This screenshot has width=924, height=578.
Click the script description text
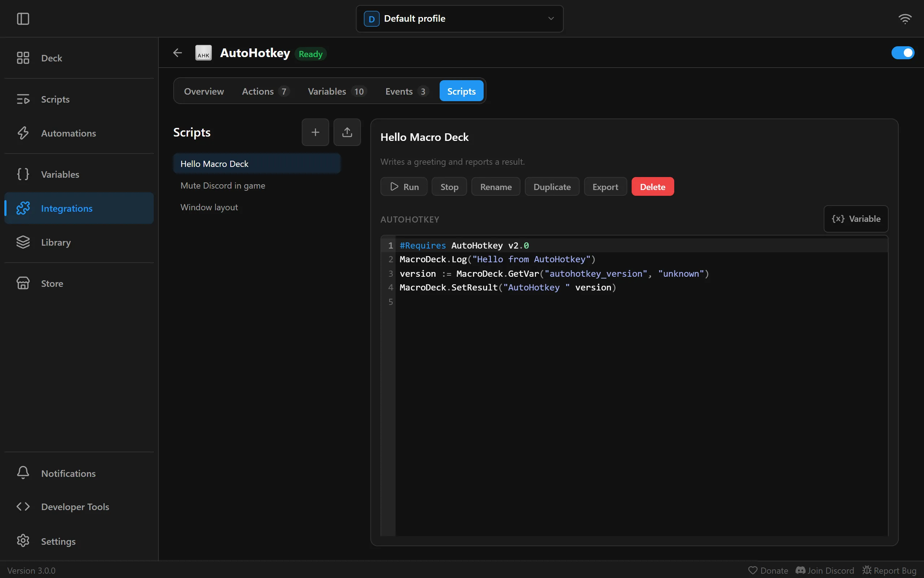(x=452, y=162)
